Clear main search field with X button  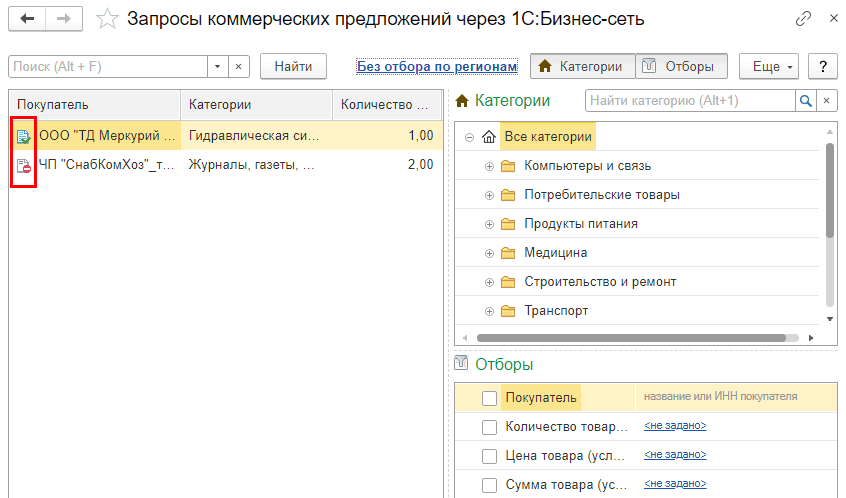(239, 67)
